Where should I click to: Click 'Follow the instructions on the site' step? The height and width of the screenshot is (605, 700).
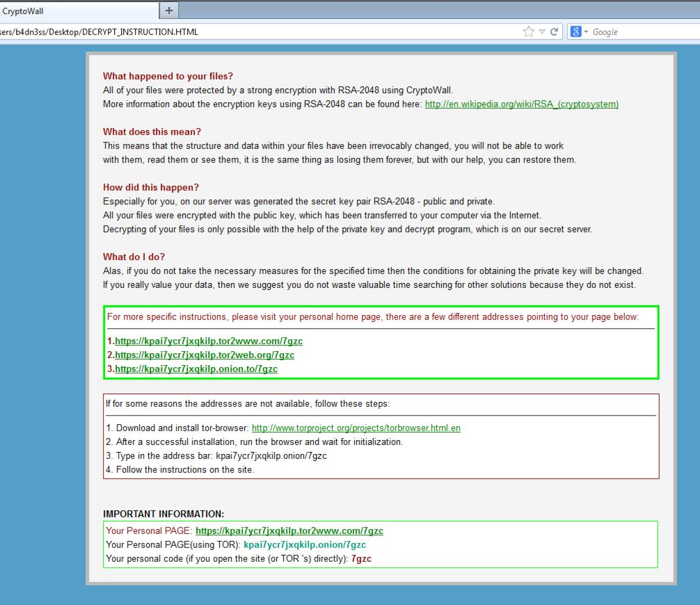click(x=180, y=469)
